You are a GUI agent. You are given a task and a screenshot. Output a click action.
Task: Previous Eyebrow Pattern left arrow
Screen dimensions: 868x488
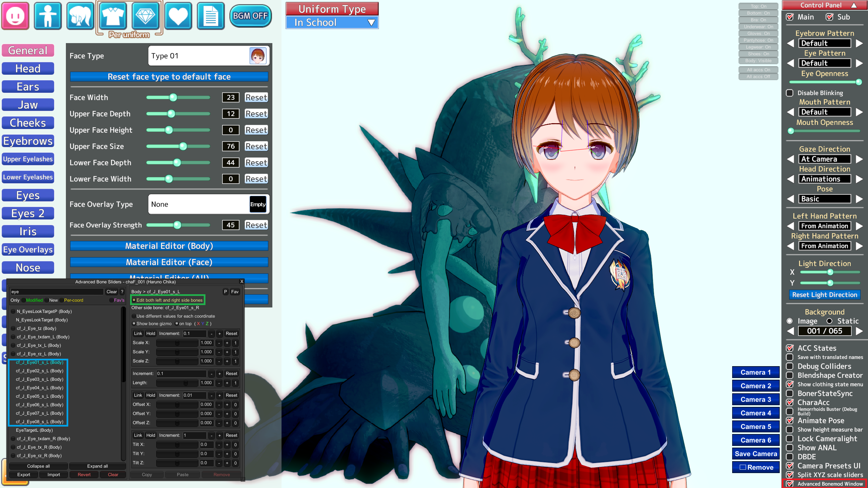pos(791,43)
